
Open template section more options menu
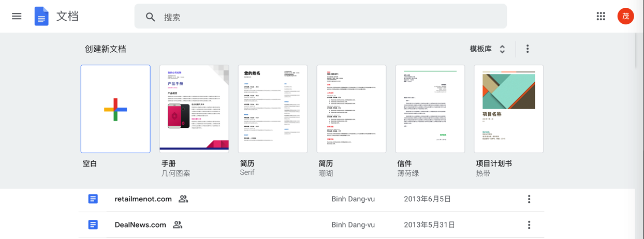(x=528, y=49)
